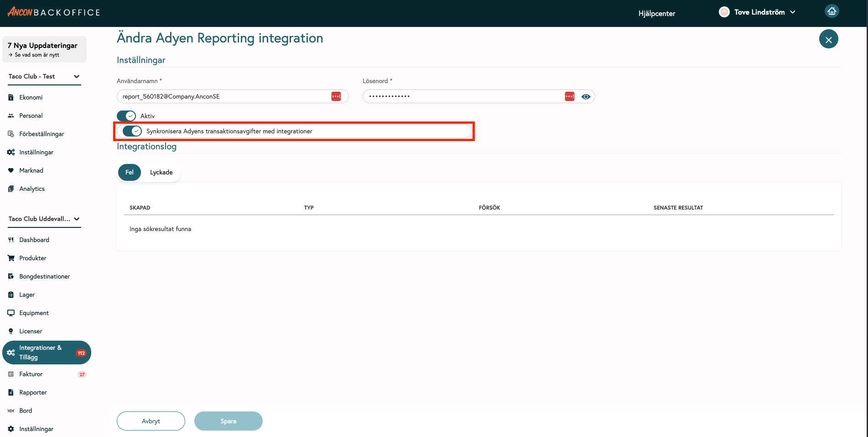Click the Avbryt button
This screenshot has width=868, height=437.
pyautogui.click(x=151, y=421)
